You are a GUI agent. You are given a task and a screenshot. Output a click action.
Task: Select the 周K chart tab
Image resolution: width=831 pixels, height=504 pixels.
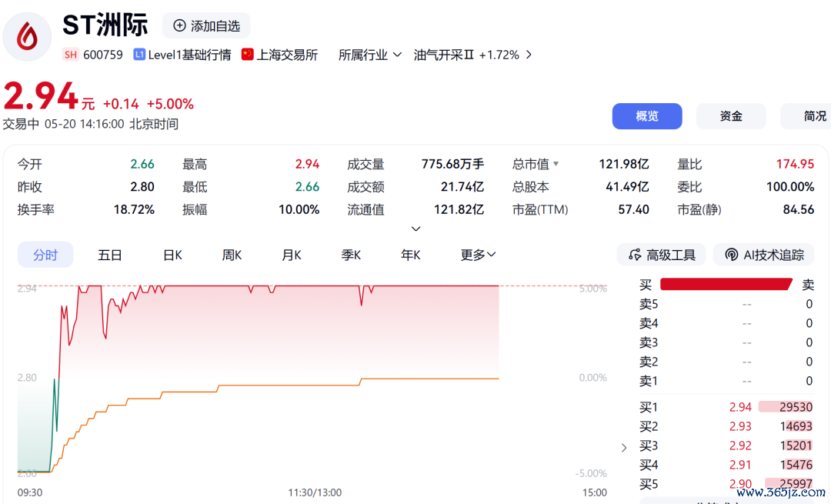pyautogui.click(x=232, y=255)
